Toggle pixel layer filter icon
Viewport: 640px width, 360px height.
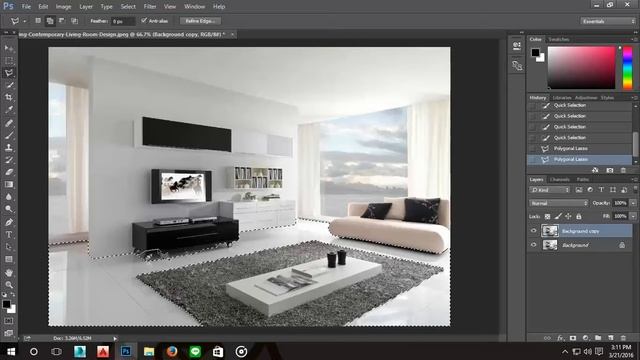(579, 190)
